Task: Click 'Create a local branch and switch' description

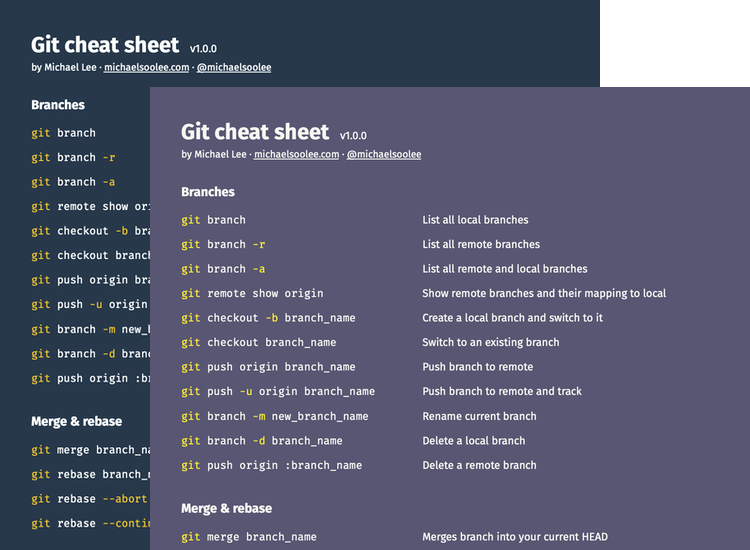Action: (512, 318)
